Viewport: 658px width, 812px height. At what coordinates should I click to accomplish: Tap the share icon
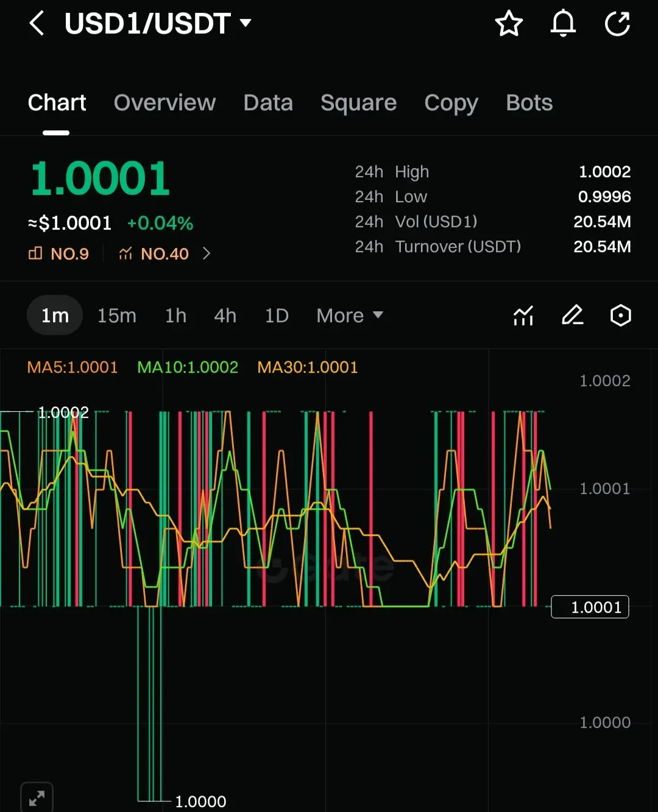click(617, 24)
